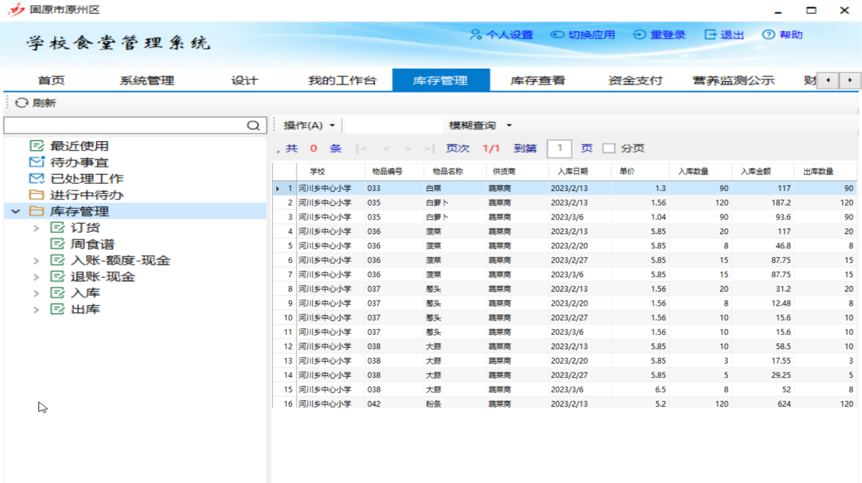
Task: Enable the 分页 checkbox
Action: tap(608, 149)
